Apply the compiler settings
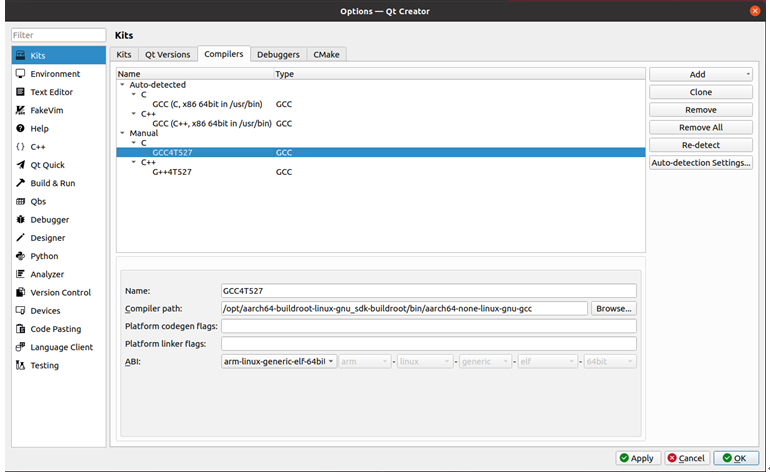The image size is (770, 476). [638, 458]
